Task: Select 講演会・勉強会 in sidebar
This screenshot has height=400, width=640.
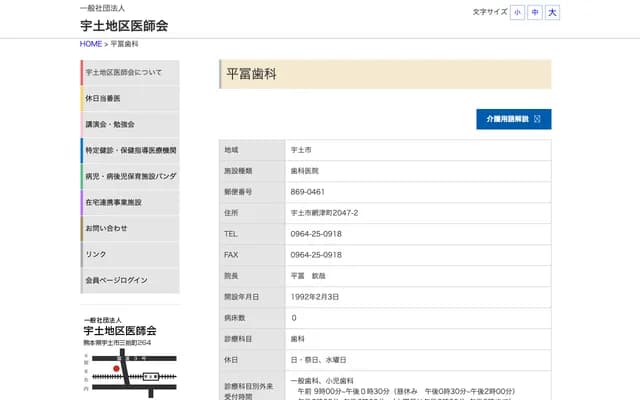Action: click(130, 124)
